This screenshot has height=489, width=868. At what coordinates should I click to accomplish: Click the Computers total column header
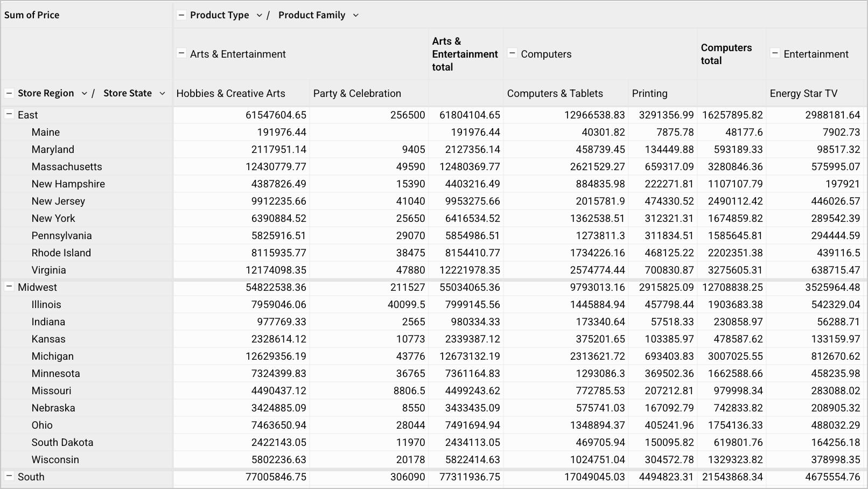click(x=726, y=54)
